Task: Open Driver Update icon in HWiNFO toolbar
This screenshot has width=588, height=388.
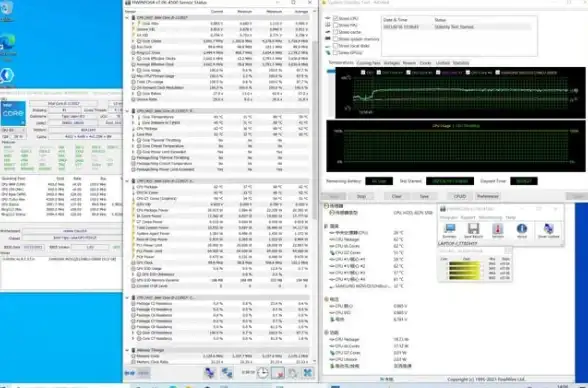Action: click(548, 230)
